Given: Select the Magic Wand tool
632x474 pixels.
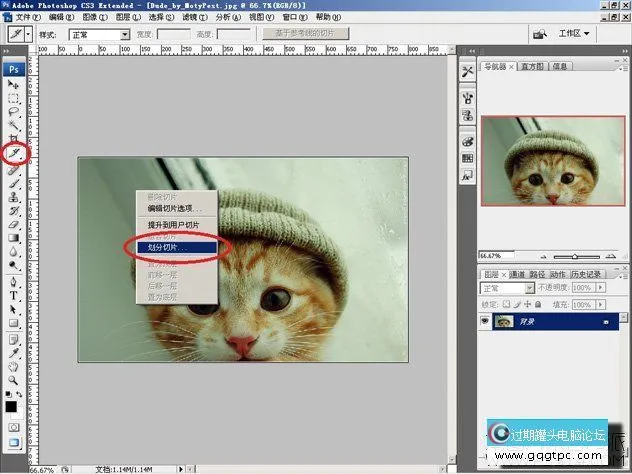Looking at the screenshot, I should (14, 126).
